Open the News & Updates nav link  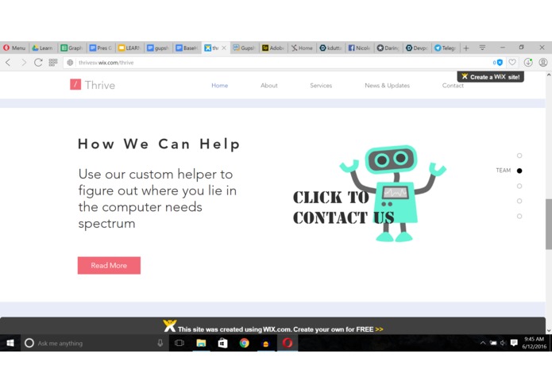[x=388, y=86]
